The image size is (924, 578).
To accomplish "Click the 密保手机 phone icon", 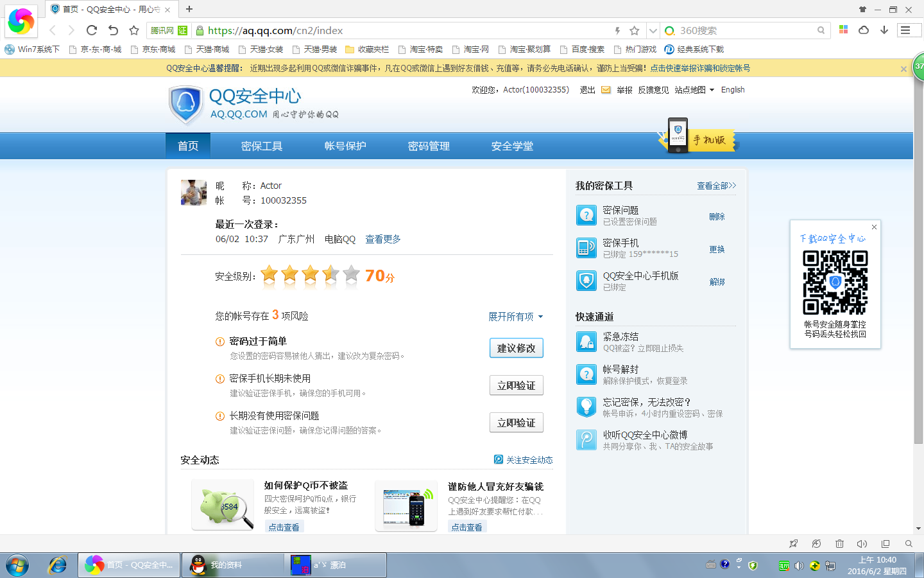I will pos(586,248).
